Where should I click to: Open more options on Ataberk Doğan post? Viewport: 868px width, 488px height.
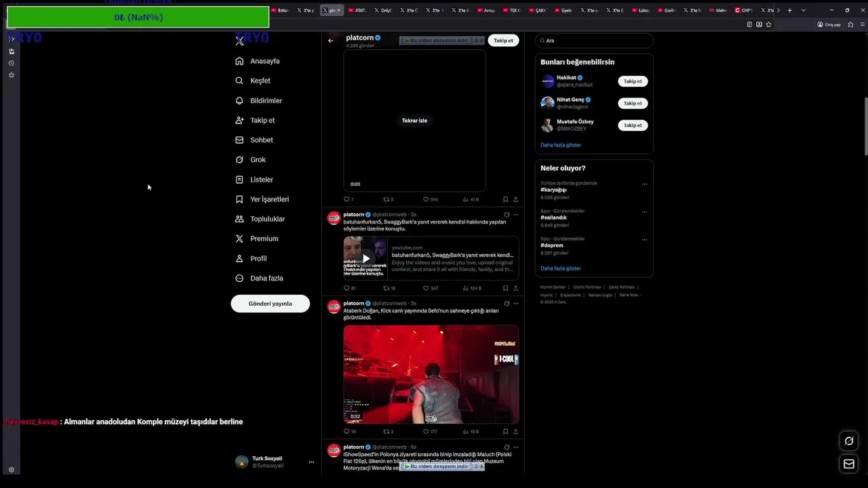pyautogui.click(x=515, y=304)
